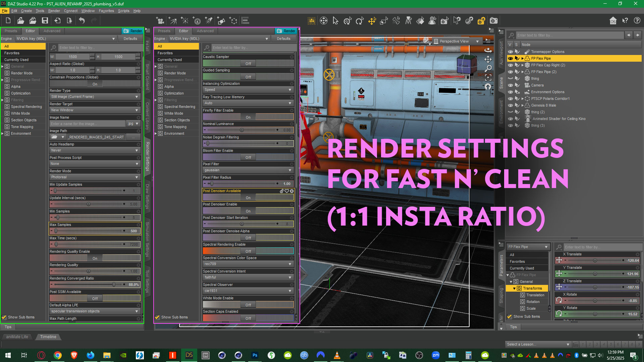Switch to the Advanced tab in left panel
Image resolution: width=644 pixels, height=362 pixels.
click(x=52, y=31)
